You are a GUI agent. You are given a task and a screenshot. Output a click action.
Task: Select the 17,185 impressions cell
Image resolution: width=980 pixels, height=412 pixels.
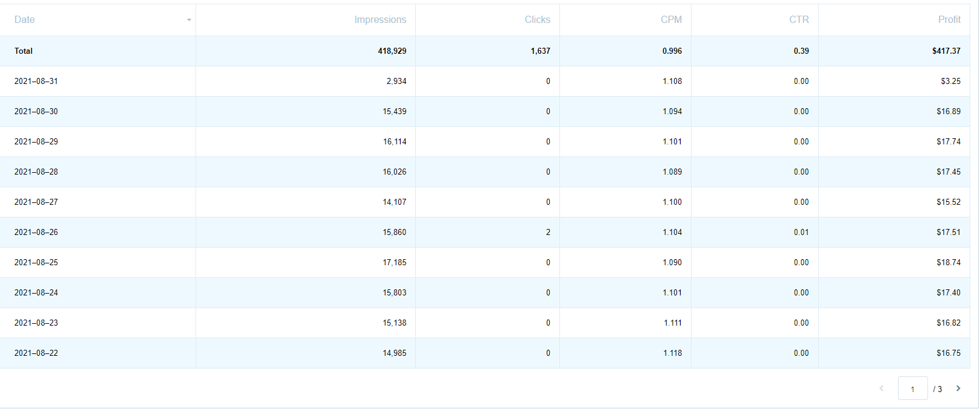click(395, 263)
